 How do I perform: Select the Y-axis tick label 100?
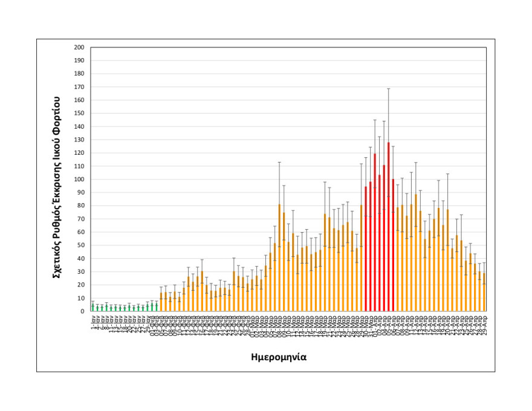click(79, 180)
